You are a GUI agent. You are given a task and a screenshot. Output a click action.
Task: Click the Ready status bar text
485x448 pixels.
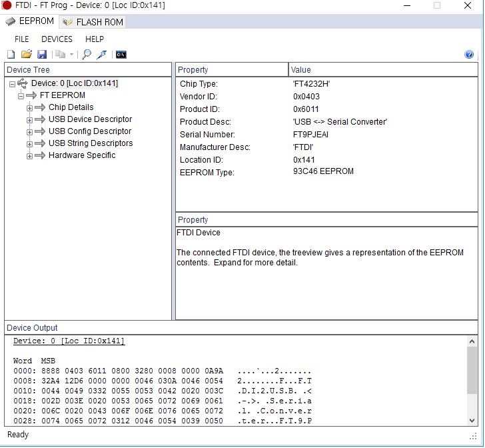[18, 435]
